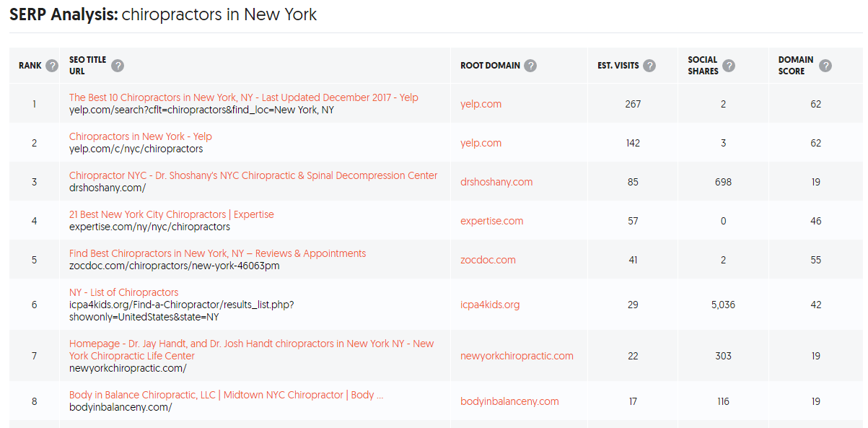Click the help icon beside ROOT DOMAIN header
Image resolution: width=868 pixels, height=428 pixels.
point(530,66)
